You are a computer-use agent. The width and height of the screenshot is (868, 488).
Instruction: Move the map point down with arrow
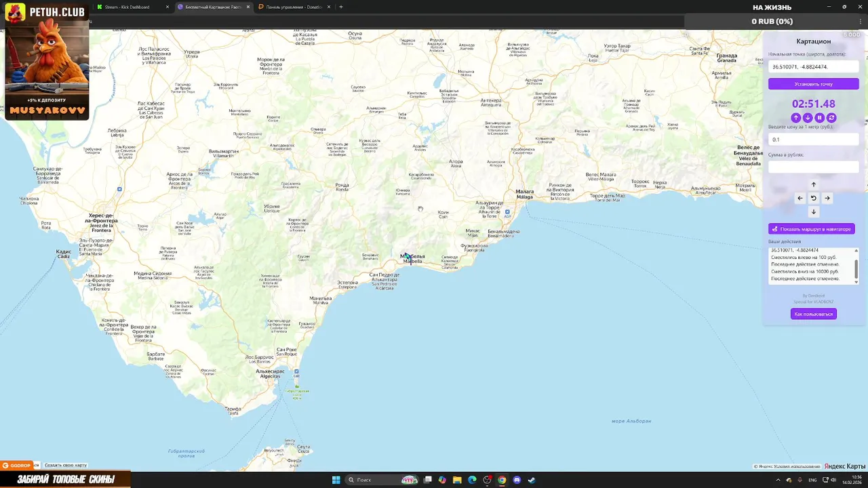click(x=814, y=211)
